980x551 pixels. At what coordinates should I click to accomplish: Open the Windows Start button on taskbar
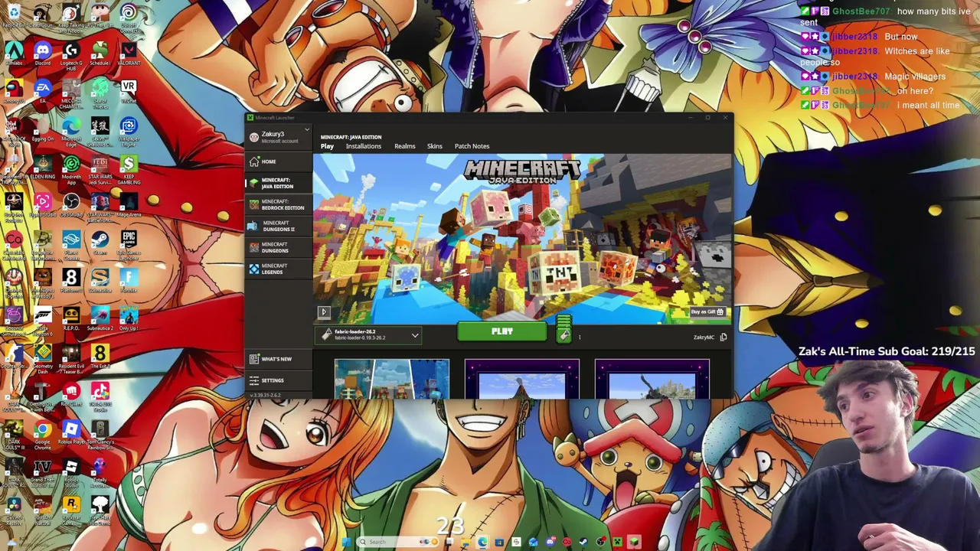346,543
